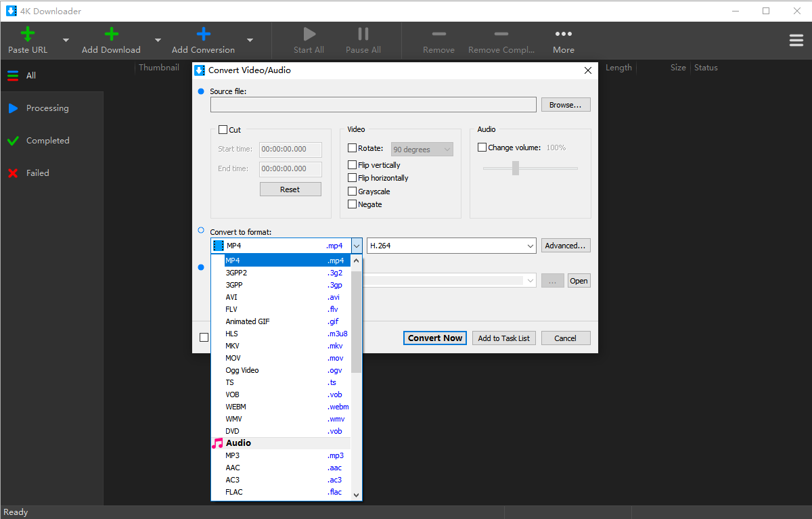Image resolution: width=812 pixels, height=519 pixels.
Task: Expand the Add Download dropdown arrow
Action: point(158,41)
